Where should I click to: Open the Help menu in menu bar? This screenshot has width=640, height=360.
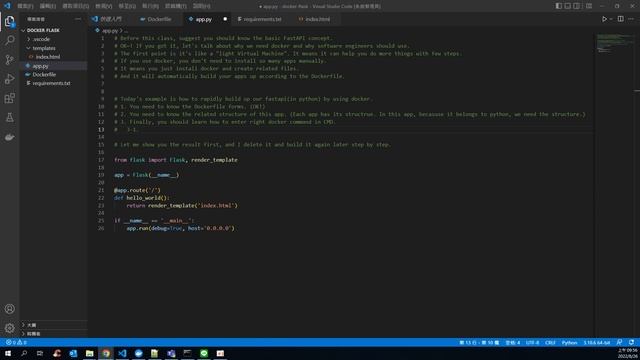(x=202, y=6)
